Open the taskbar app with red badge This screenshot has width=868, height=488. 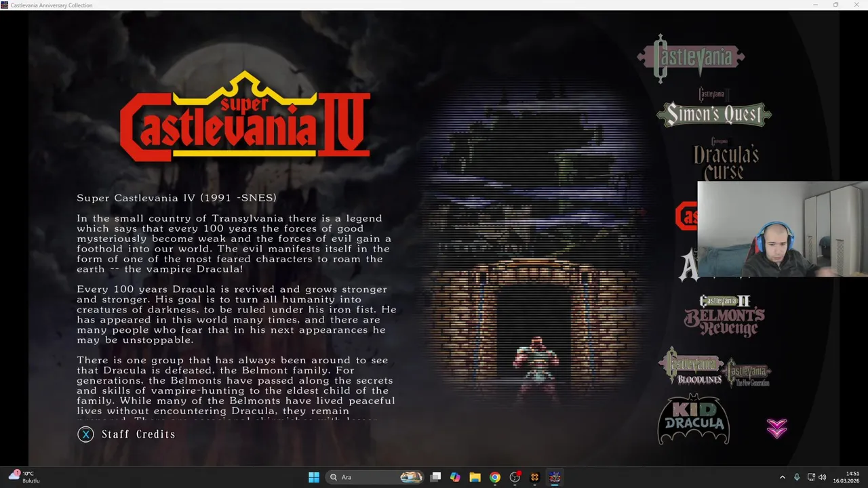(515, 477)
